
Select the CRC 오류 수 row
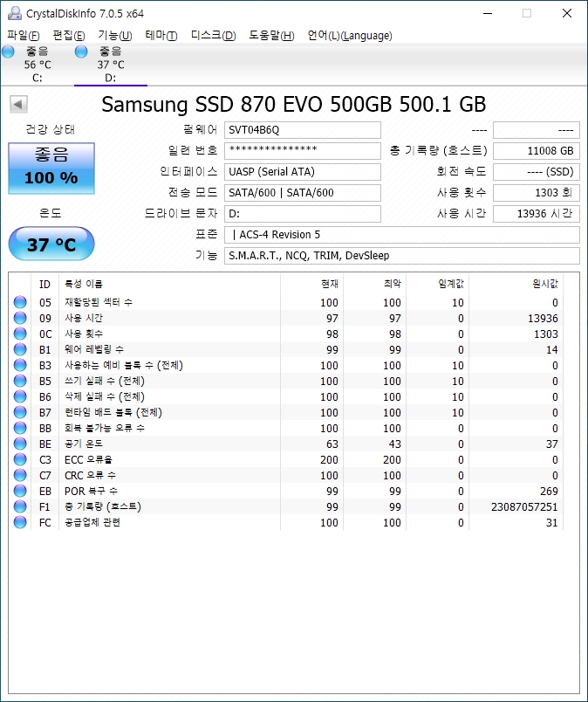tap(286, 475)
